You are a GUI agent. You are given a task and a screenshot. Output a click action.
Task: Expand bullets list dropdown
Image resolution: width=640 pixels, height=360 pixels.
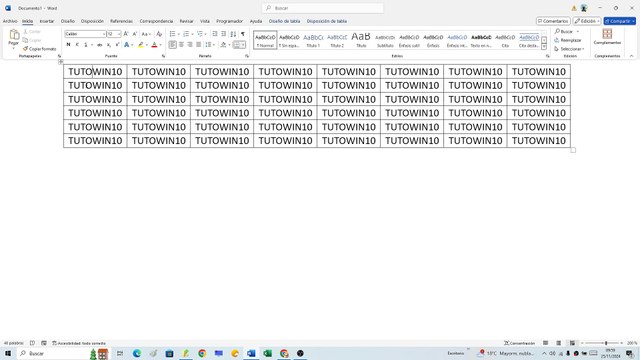click(179, 34)
